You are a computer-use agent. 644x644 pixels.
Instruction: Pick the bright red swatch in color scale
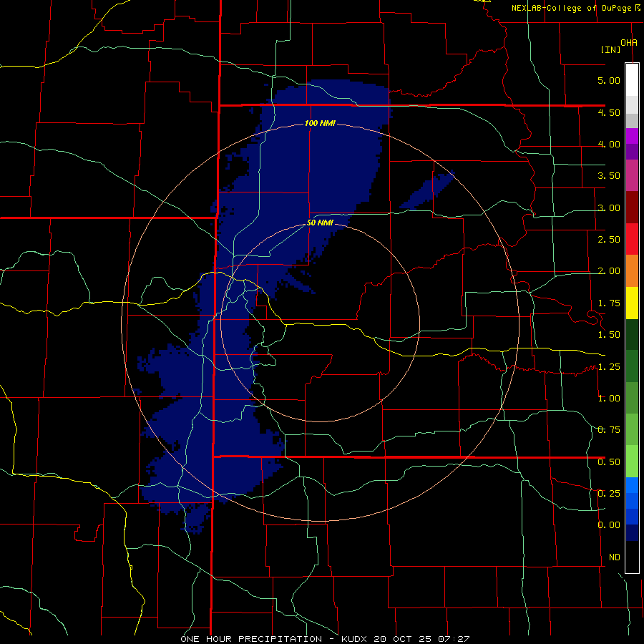(x=632, y=239)
